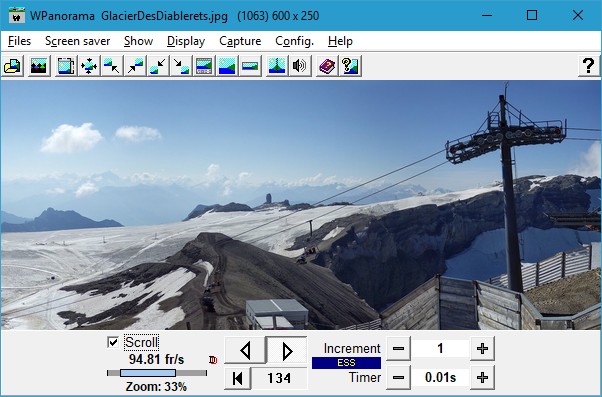Click the yellow question mark picture icon

coord(350,66)
